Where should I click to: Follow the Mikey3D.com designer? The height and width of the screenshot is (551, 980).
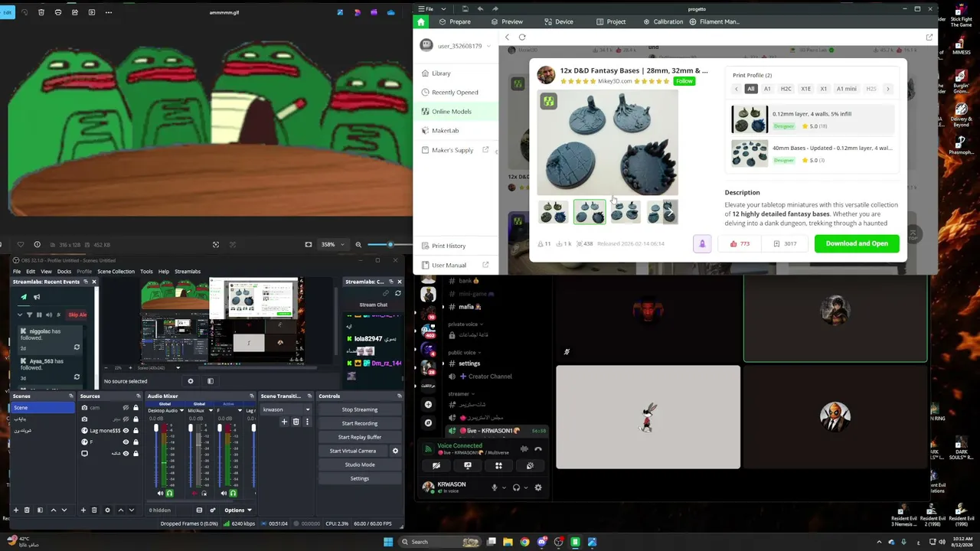[x=684, y=81]
